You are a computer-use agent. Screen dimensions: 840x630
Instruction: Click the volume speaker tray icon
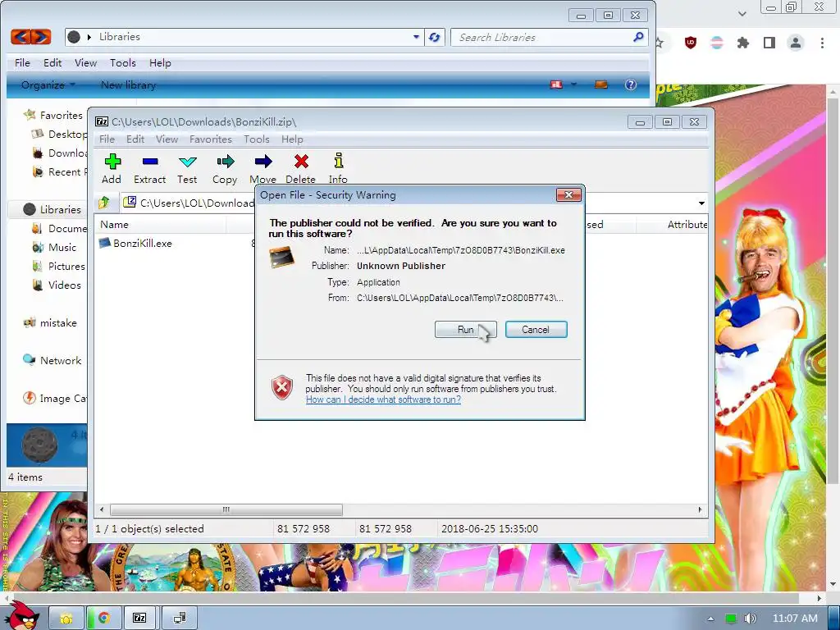click(750, 619)
